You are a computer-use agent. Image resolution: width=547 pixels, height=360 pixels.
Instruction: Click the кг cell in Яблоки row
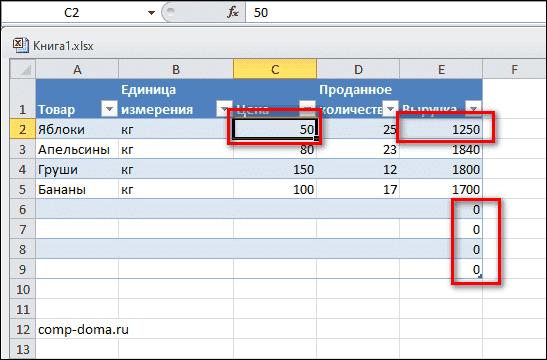click(176, 129)
